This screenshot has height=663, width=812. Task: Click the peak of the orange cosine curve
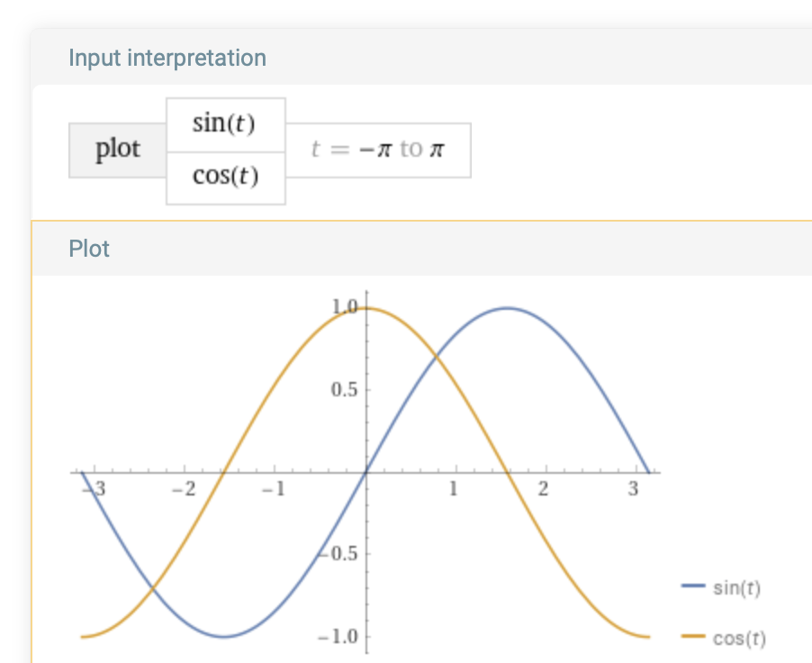tap(366, 308)
